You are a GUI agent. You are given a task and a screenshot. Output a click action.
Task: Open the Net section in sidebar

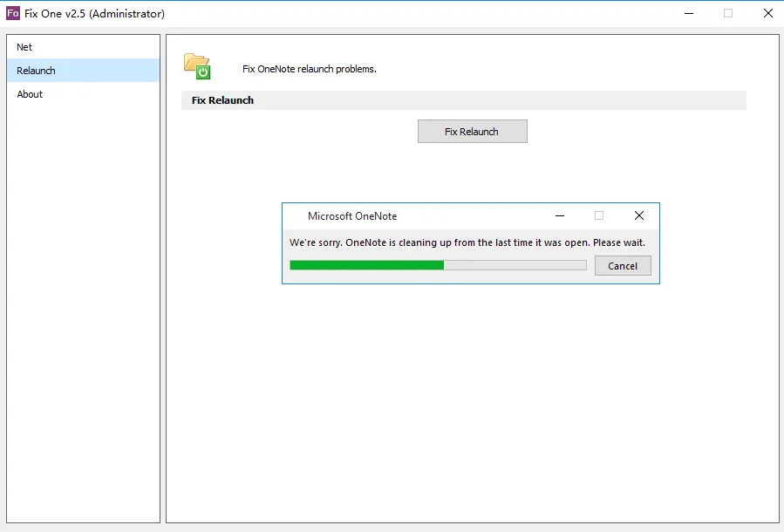(84, 47)
